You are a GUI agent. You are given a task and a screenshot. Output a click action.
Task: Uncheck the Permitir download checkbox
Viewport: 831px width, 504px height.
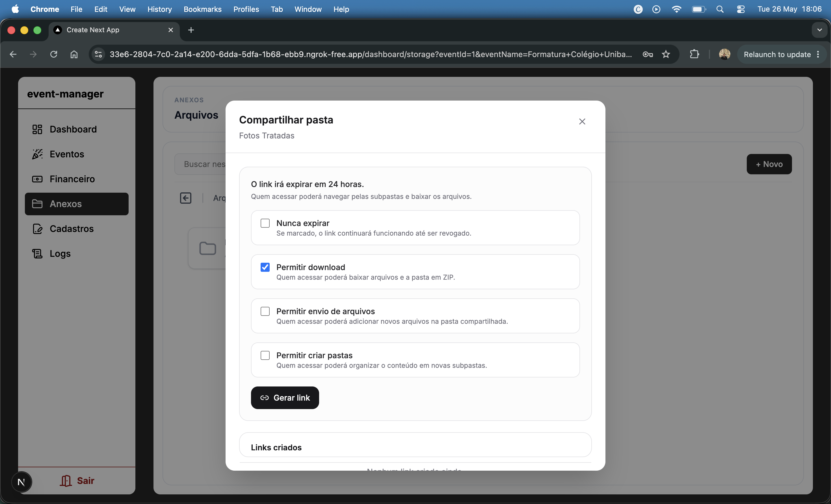point(265,267)
